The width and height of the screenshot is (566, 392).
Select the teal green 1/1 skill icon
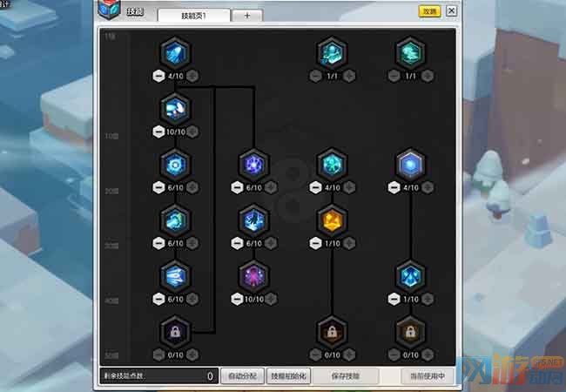point(410,53)
